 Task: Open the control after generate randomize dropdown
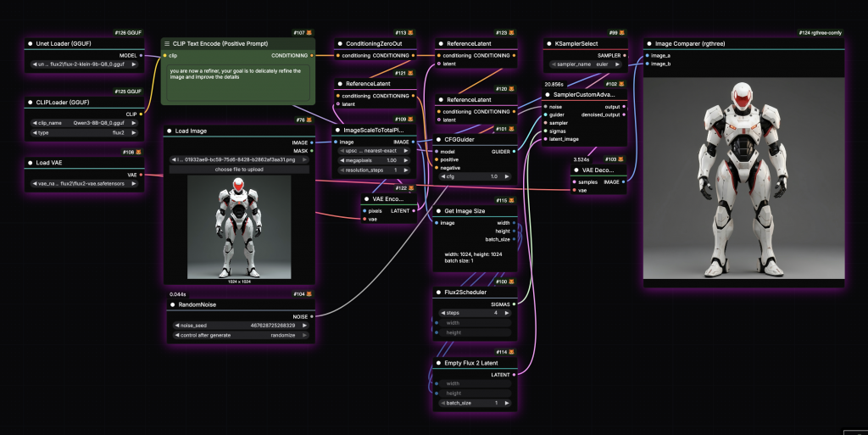pos(239,335)
